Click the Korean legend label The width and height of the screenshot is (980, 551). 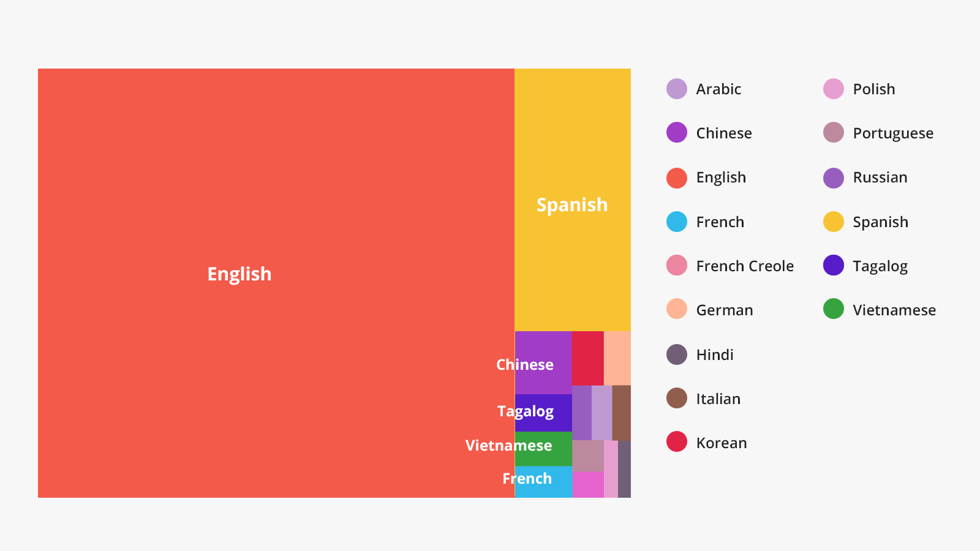point(722,443)
